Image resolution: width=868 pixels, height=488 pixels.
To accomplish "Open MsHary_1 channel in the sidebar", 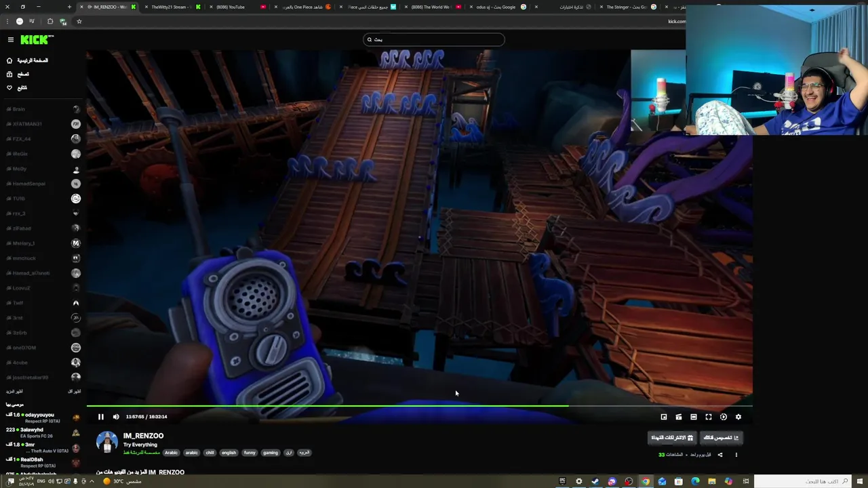I will 43,243.
